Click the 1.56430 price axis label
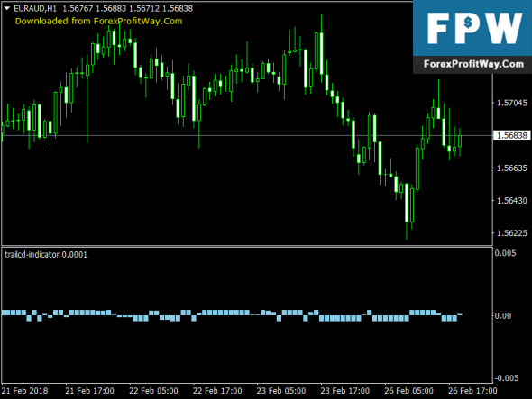 point(512,201)
